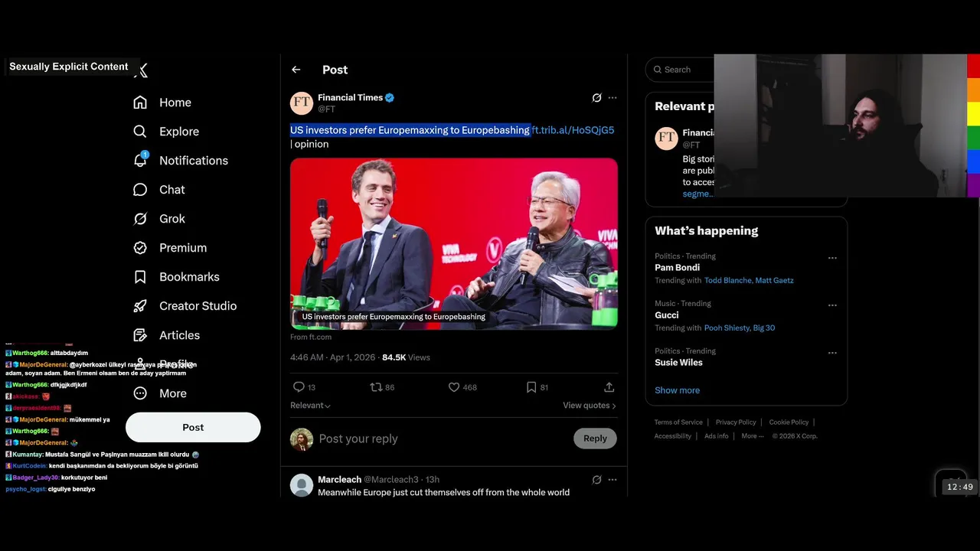Open Privacy Policy footer link

pos(736,422)
